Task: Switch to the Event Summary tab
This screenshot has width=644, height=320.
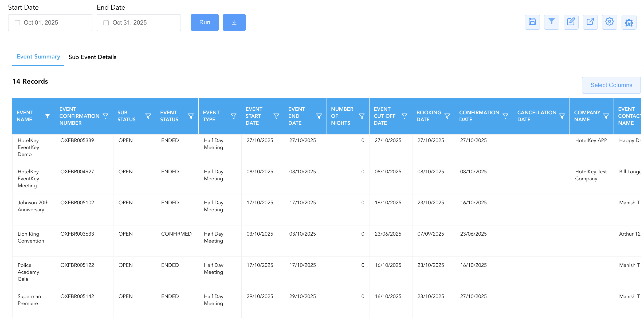Action: 38,57
